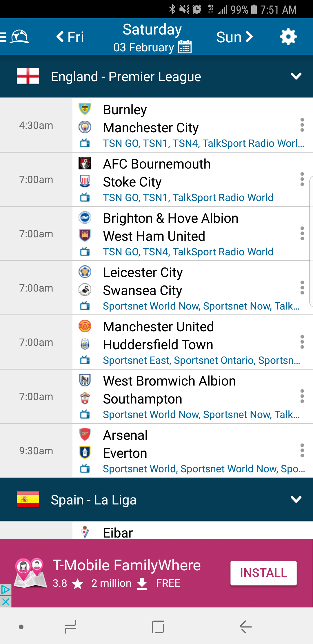This screenshot has width=313, height=644.
Task: Close the ad with the X icon
Action: pos(6,602)
